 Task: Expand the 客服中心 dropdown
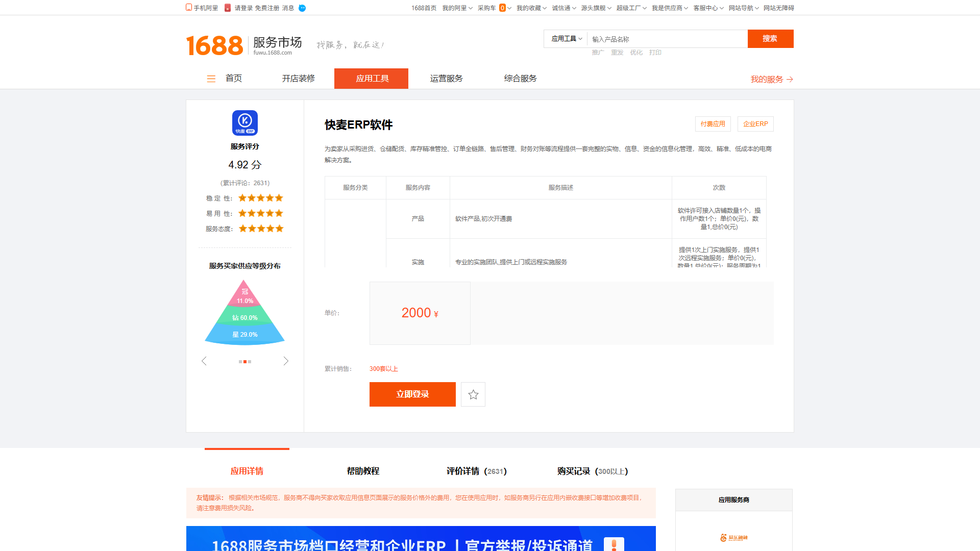(x=708, y=8)
